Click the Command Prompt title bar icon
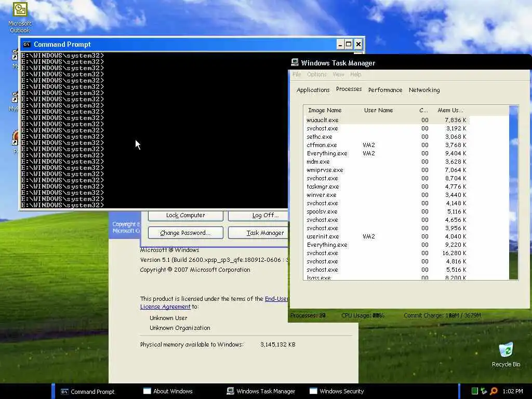 27,45
